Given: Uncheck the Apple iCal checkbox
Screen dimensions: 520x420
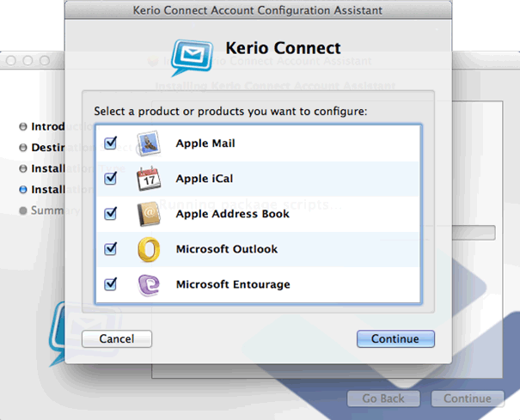Looking at the screenshot, I should 110,179.
